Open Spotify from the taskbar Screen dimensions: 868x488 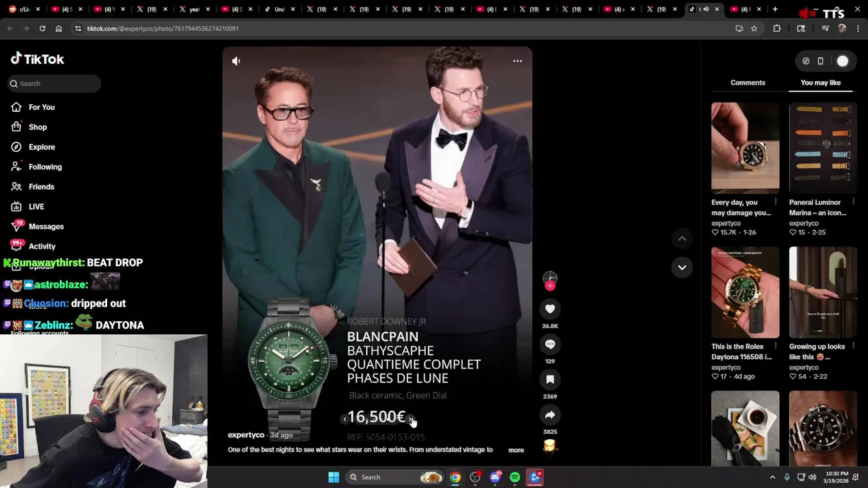pos(515,477)
